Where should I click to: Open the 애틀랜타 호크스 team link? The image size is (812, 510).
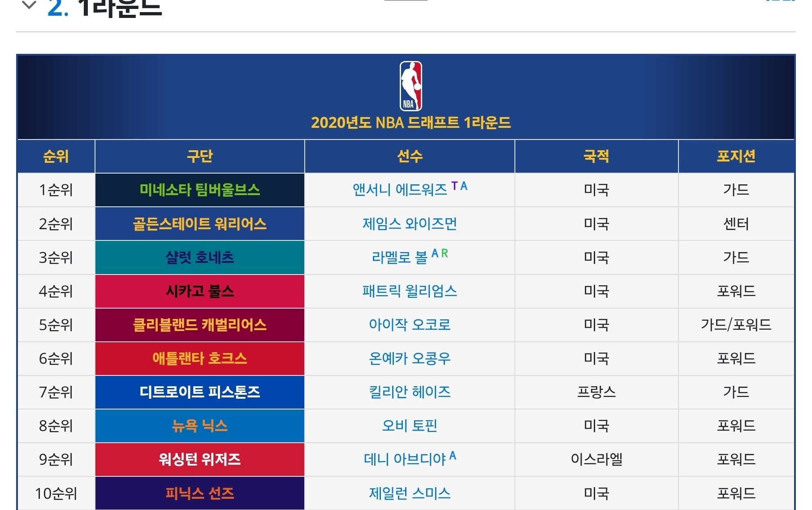[x=200, y=358]
